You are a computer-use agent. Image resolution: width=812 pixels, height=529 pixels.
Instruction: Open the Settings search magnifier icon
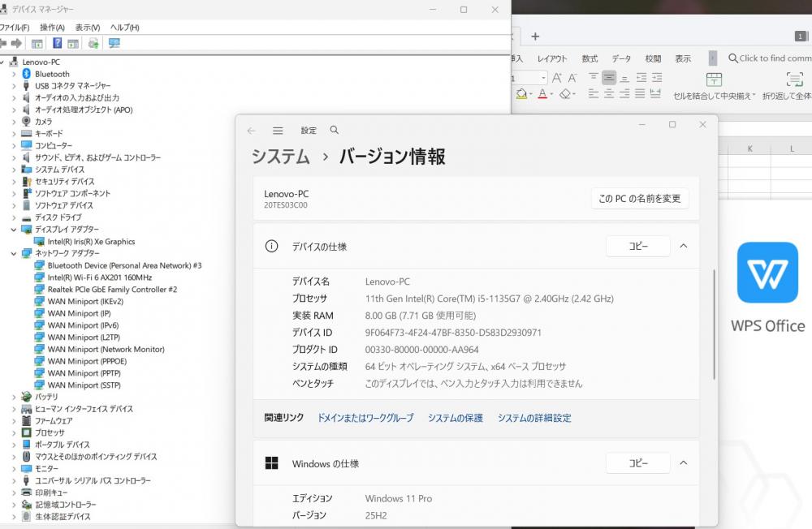tap(335, 131)
